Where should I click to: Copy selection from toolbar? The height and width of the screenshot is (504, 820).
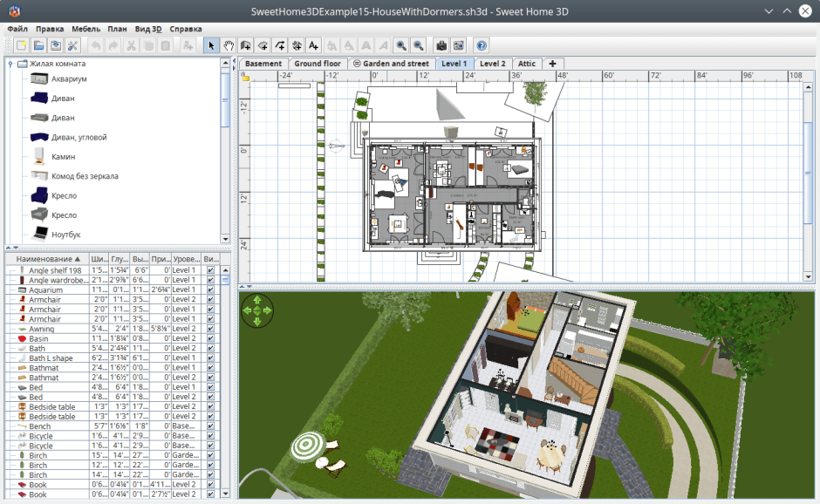click(x=148, y=45)
